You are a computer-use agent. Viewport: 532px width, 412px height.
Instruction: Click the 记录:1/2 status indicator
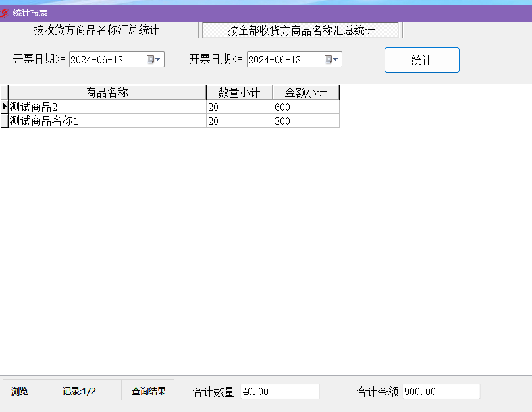click(x=79, y=392)
